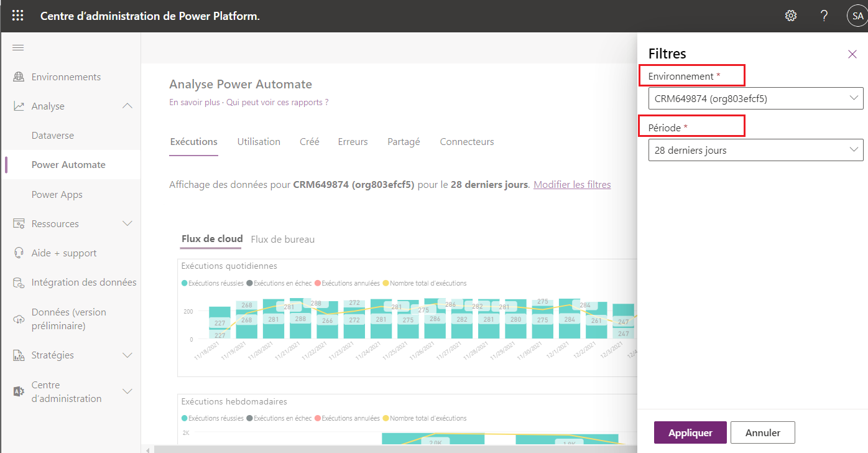Click the 11/18/2021 bar in daily chart
868x453 pixels.
click(x=219, y=323)
